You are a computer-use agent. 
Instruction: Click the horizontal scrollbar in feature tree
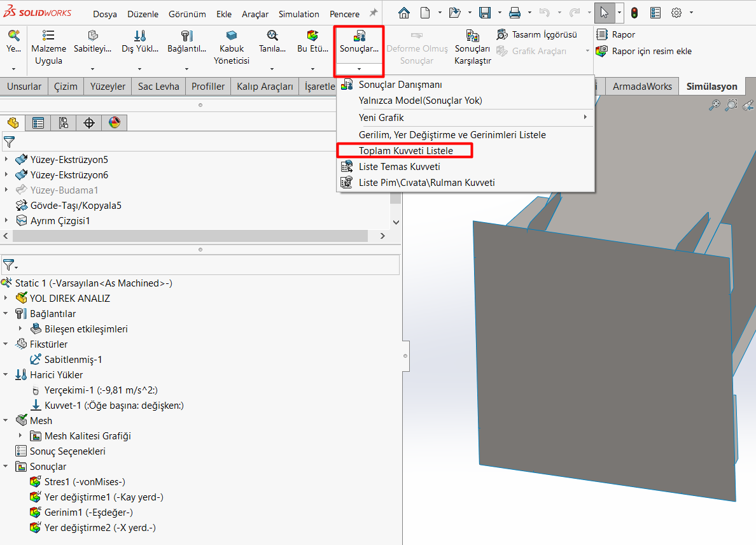pos(190,236)
